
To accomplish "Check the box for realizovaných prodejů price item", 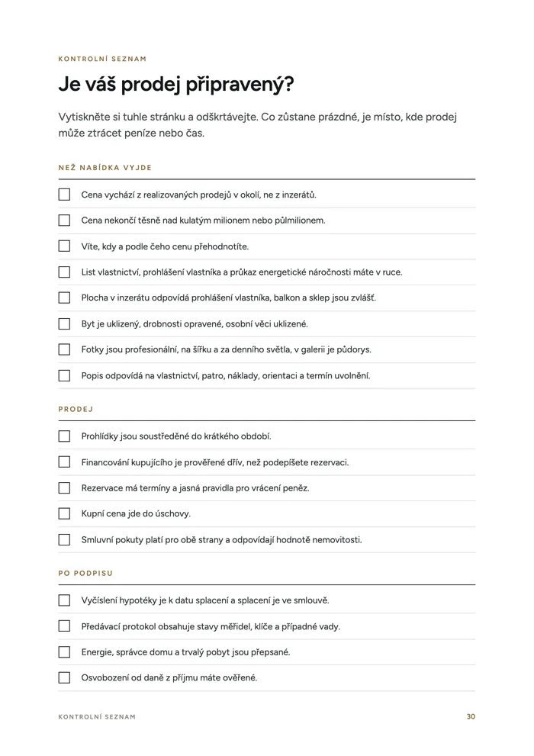I will coord(64,195).
